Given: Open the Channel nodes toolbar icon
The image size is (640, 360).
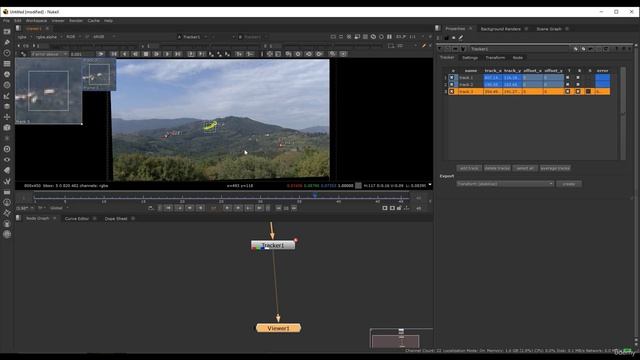Looking at the screenshot, I should click(x=7, y=64).
